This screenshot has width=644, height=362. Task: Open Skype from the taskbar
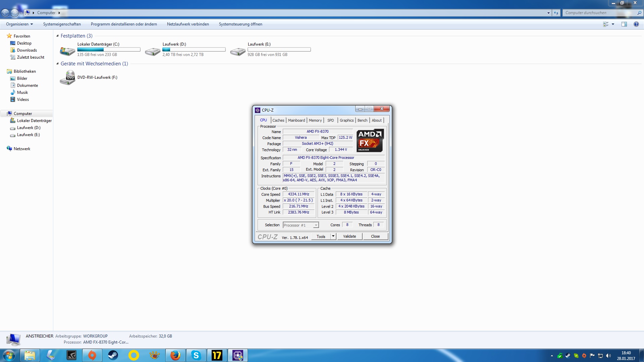[196, 355]
